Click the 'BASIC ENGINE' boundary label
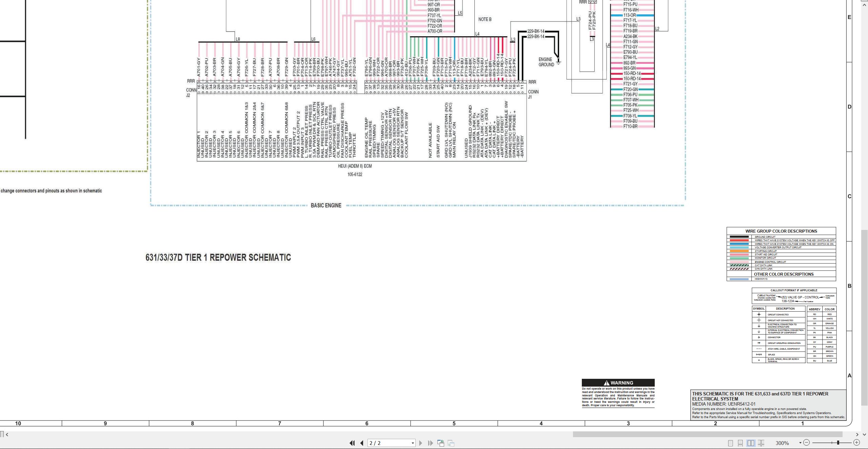 click(326, 206)
